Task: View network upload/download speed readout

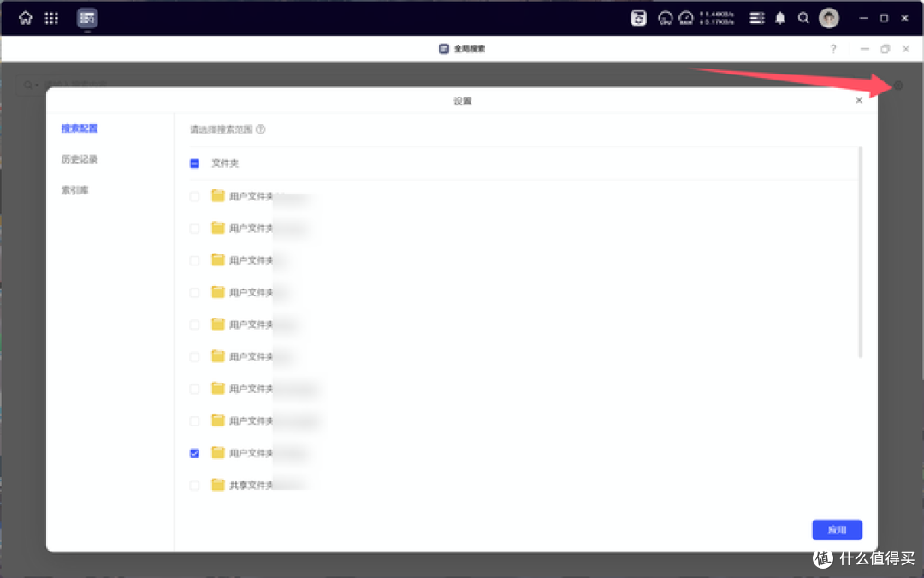Action: click(717, 18)
